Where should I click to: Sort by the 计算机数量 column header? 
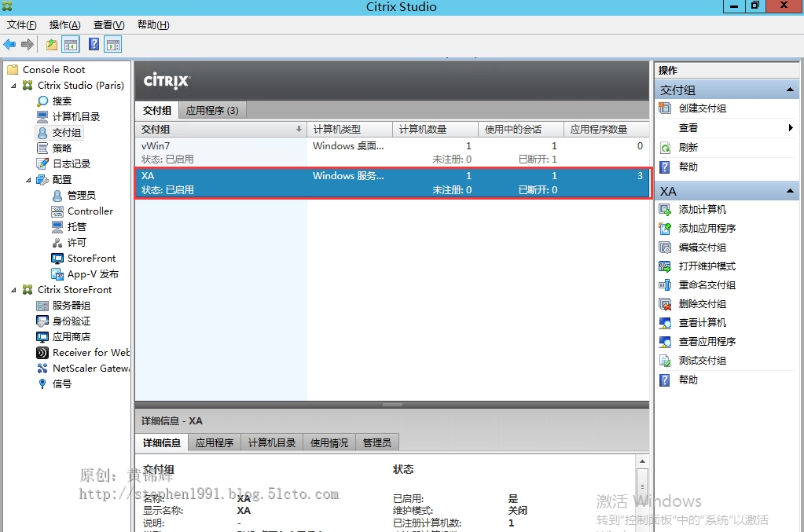[x=435, y=129]
